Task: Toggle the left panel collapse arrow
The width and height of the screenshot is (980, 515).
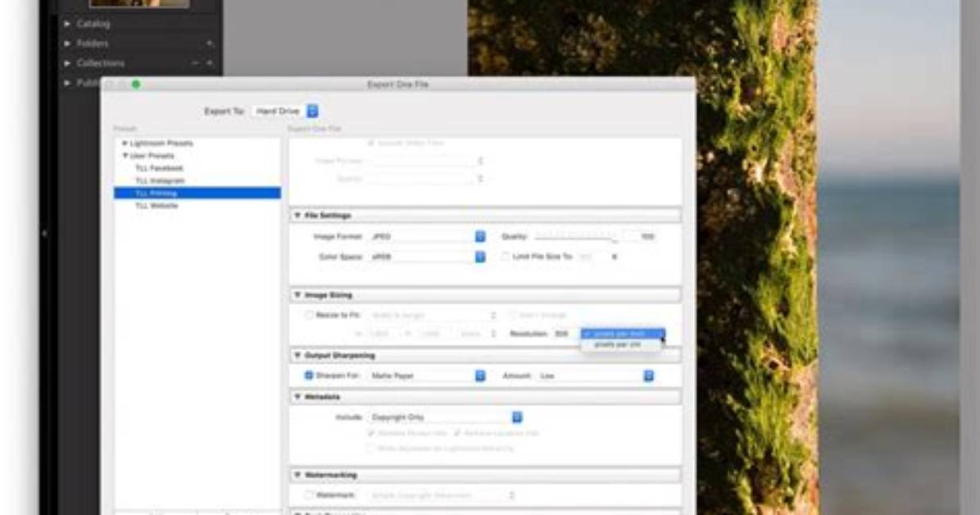Action: [x=43, y=234]
